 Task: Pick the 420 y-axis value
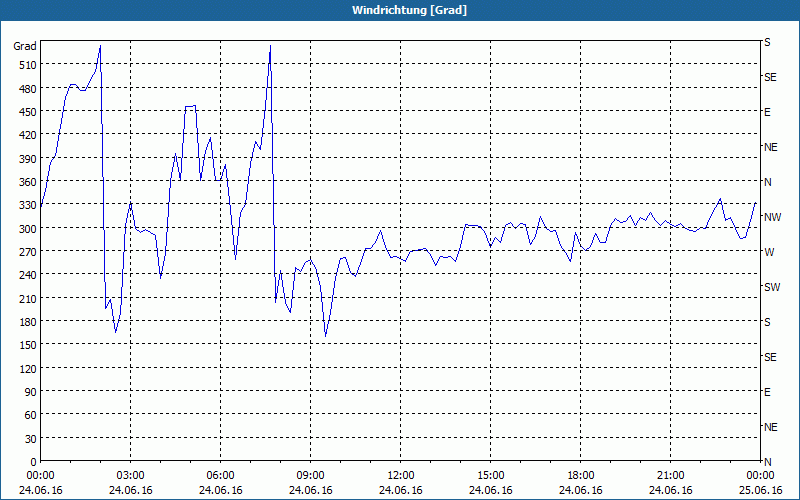click(28, 135)
